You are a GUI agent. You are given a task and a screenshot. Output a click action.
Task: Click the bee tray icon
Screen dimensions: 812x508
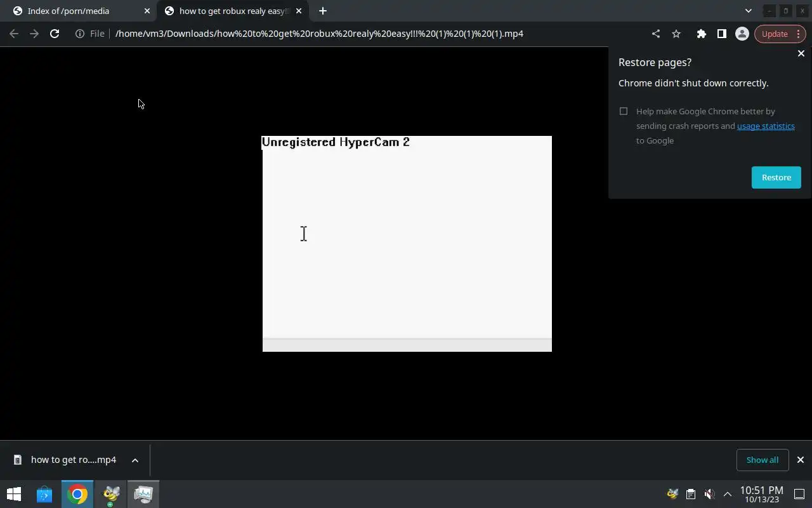672,494
